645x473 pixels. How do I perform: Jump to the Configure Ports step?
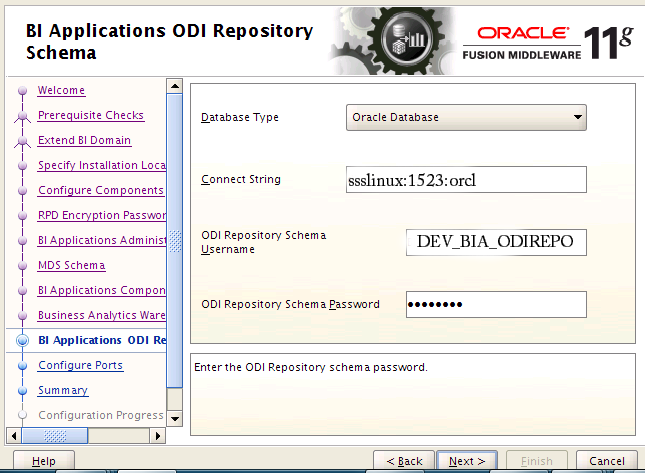point(80,366)
